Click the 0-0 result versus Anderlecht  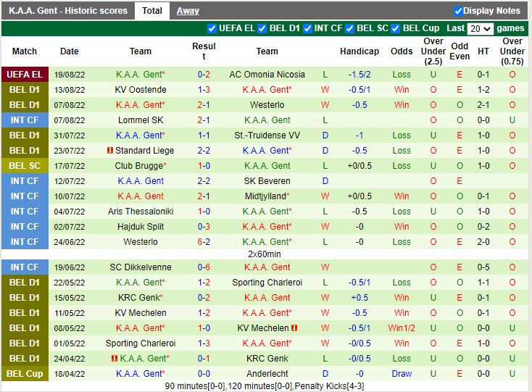pos(204,373)
